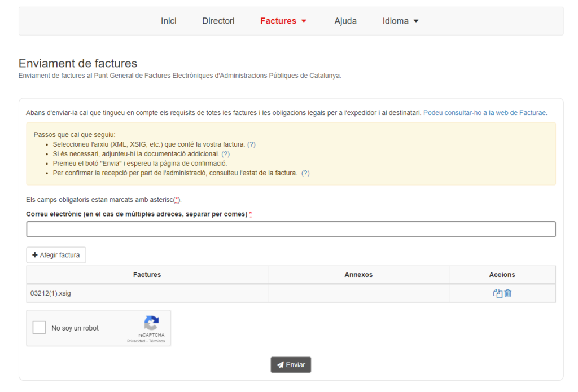The height and width of the screenshot is (392, 578).
Task: Click the Afegir factura button
Action: click(56, 255)
